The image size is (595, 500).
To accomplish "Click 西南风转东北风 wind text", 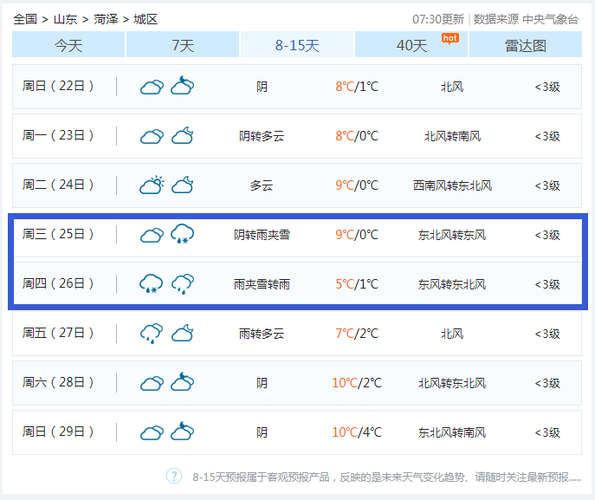I will click(x=452, y=186).
